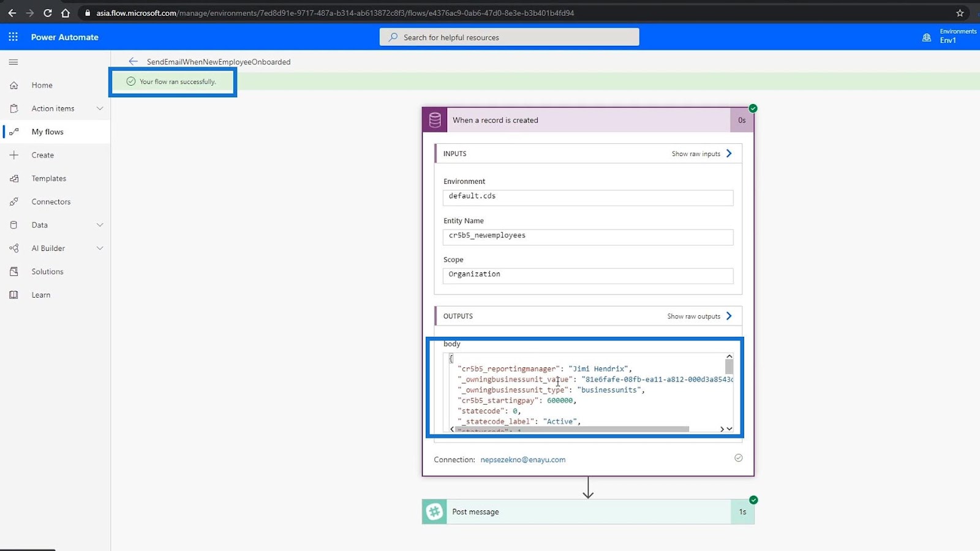Viewport: 980px width, 551px height.
Task: Click the 'Your flow ran successfully.' message
Action: click(x=178, y=81)
